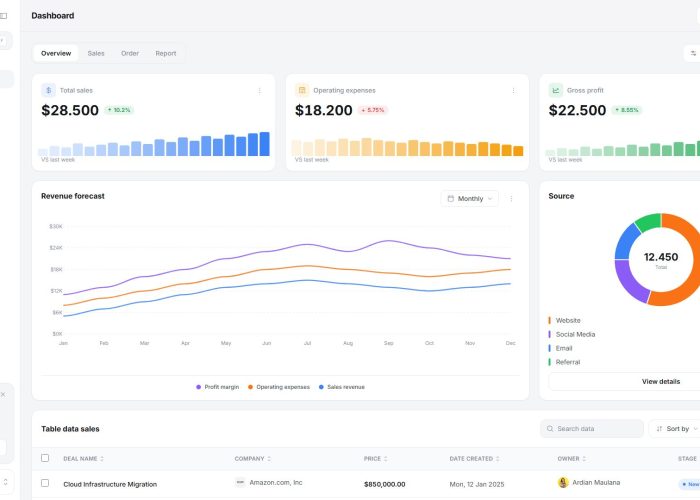This screenshot has height=500, width=700.
Task: Click the Operating expenses card icon
Action: [302, 90]
